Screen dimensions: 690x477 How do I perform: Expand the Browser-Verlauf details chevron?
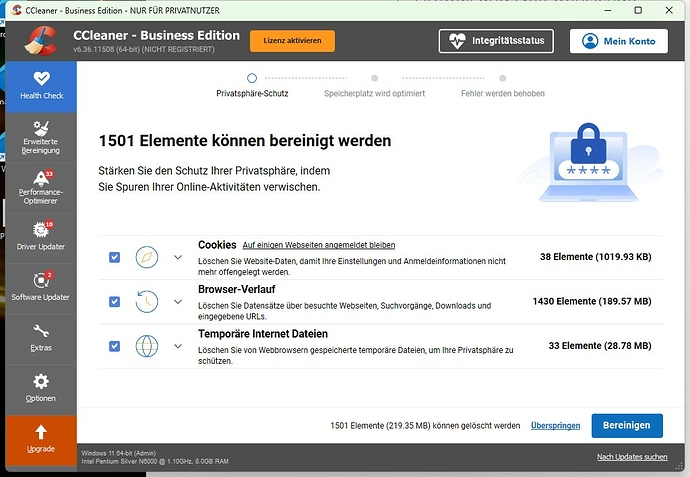pyautogui.click(x=178, y=301)
